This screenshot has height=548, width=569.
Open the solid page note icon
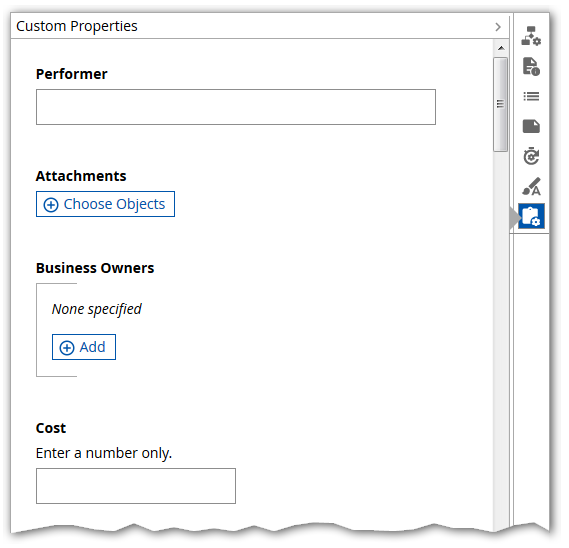coord(531,126)
